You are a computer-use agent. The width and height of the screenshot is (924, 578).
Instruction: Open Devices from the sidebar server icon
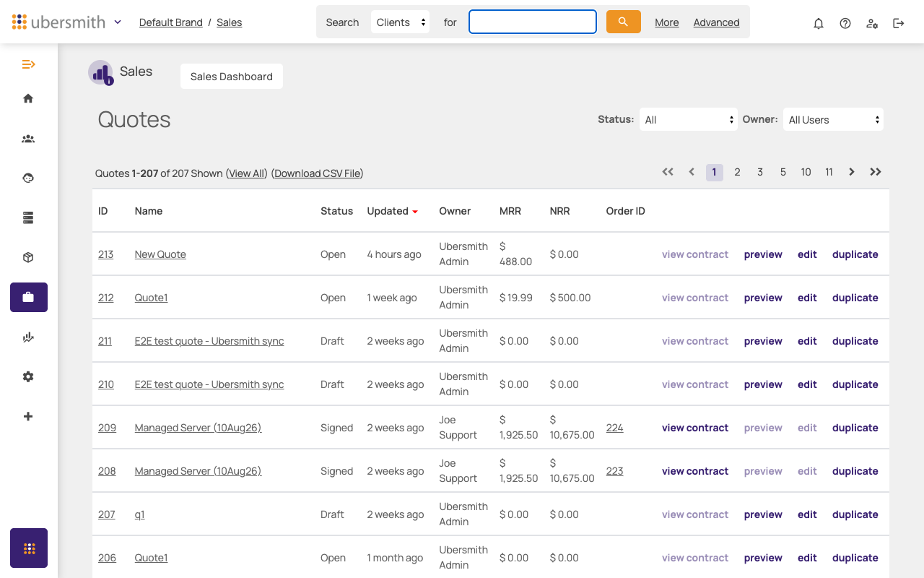click(x=28, y=217)
